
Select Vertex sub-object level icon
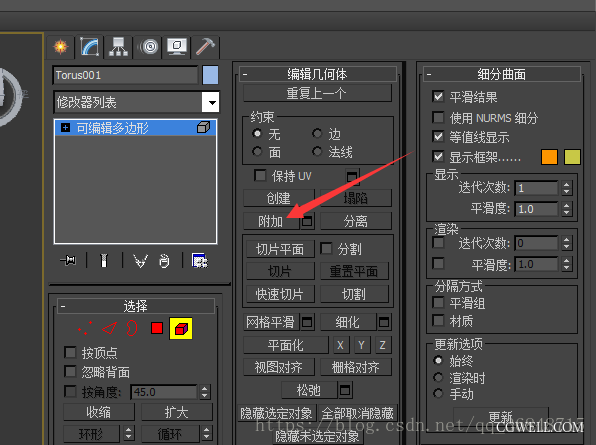click(85, 328)
